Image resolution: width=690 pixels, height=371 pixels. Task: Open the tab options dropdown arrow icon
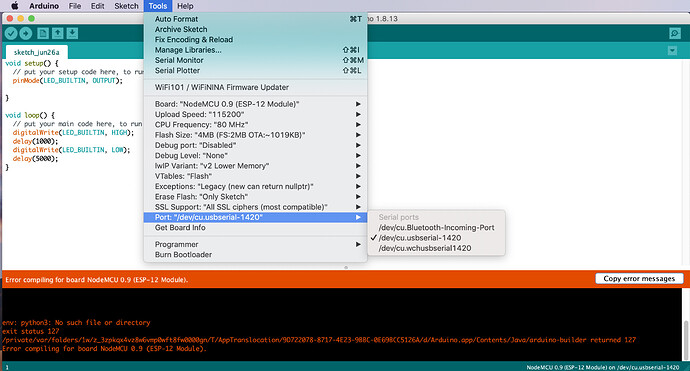click(x=672, y=51)
